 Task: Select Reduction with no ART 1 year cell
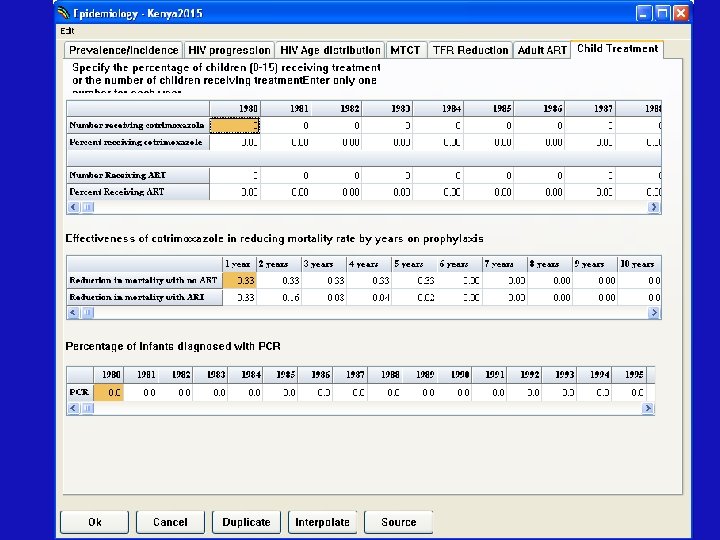click(239, 280)
